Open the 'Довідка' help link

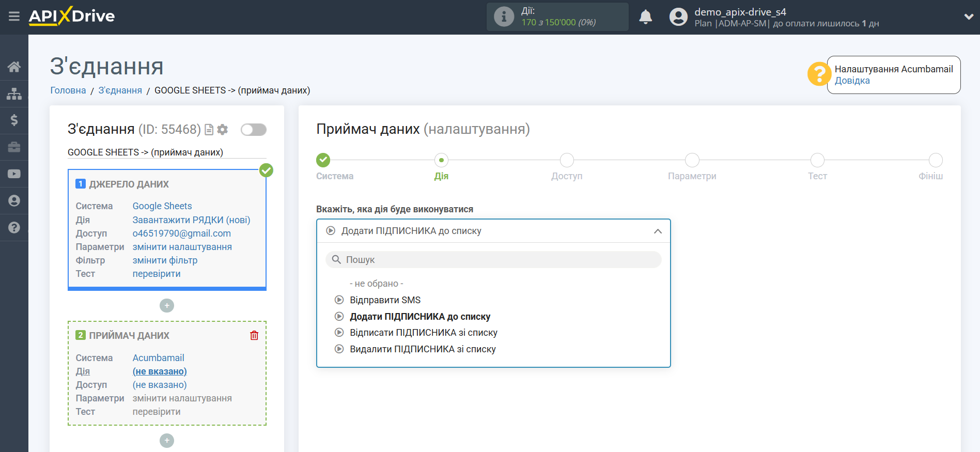(x=852, y=81)
